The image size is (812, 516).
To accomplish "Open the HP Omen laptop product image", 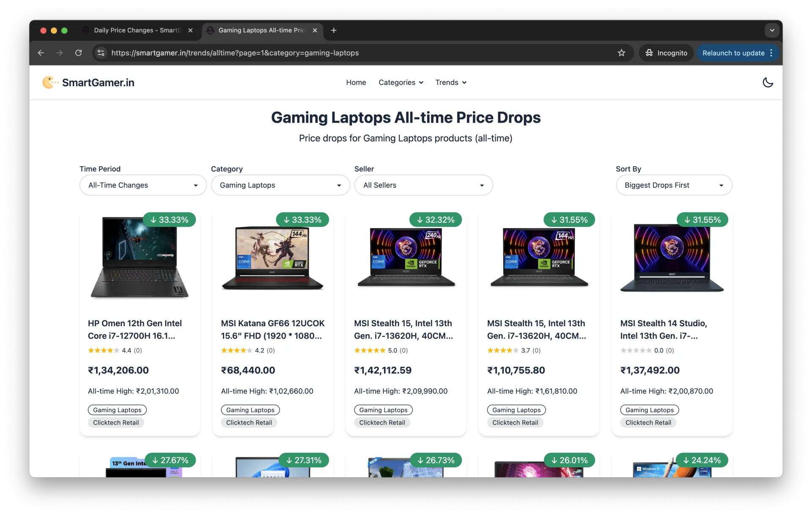I will click(140, 258).
